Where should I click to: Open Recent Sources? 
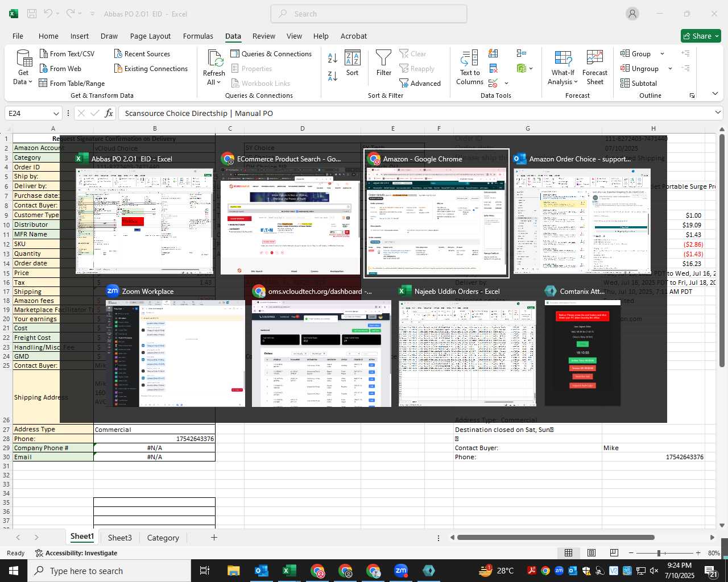(142, 53)
